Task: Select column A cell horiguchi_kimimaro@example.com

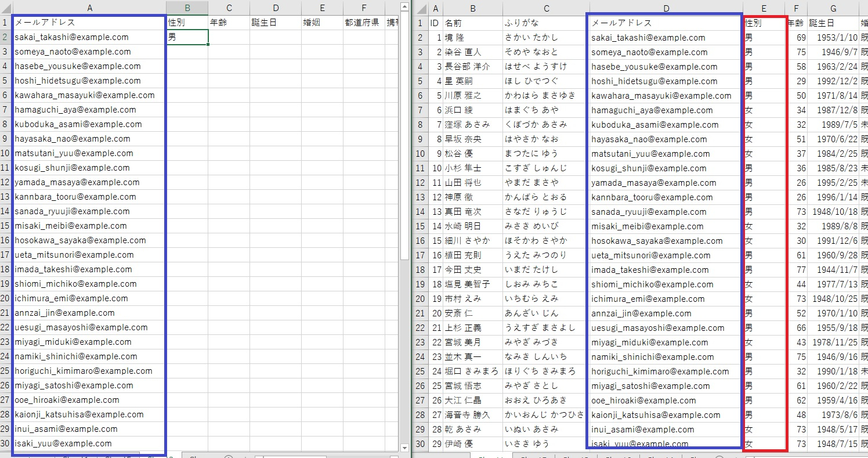Action: (x=89, y=371)
